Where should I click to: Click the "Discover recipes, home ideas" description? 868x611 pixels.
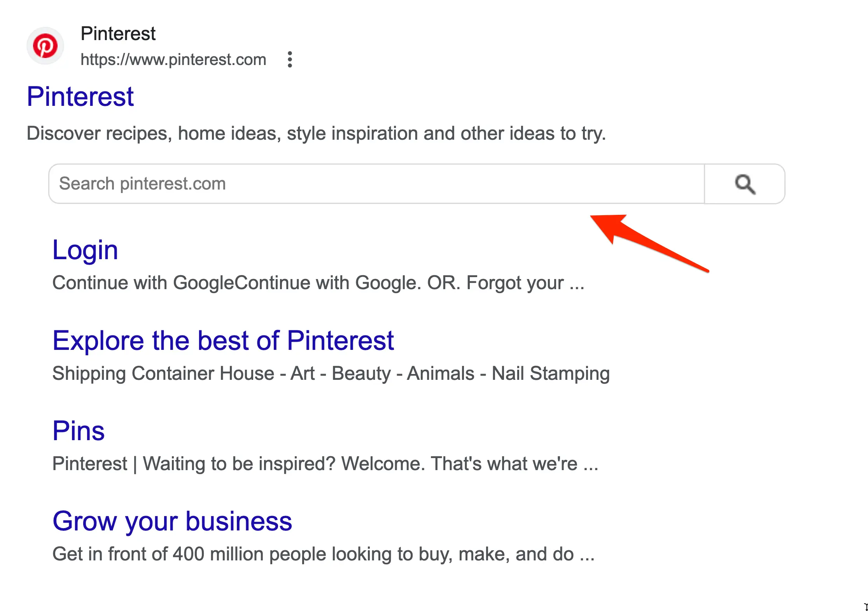pos(316,133)
